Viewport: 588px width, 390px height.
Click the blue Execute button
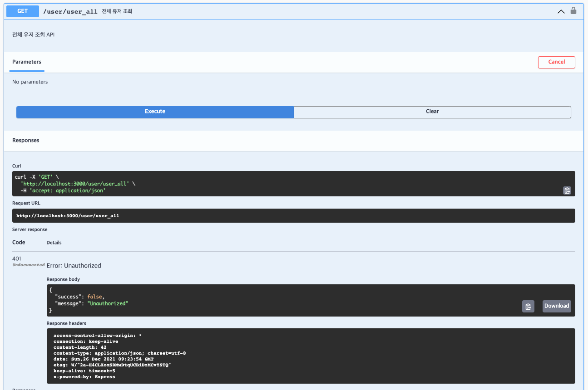[x=155, y=112]
